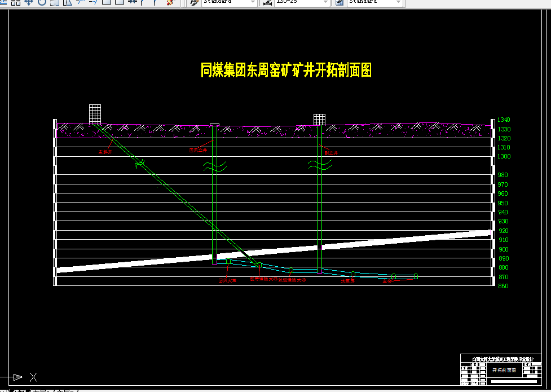Click the red label 水泵房
This screenshot has height=392, width=551.
(x=348, y=281)
